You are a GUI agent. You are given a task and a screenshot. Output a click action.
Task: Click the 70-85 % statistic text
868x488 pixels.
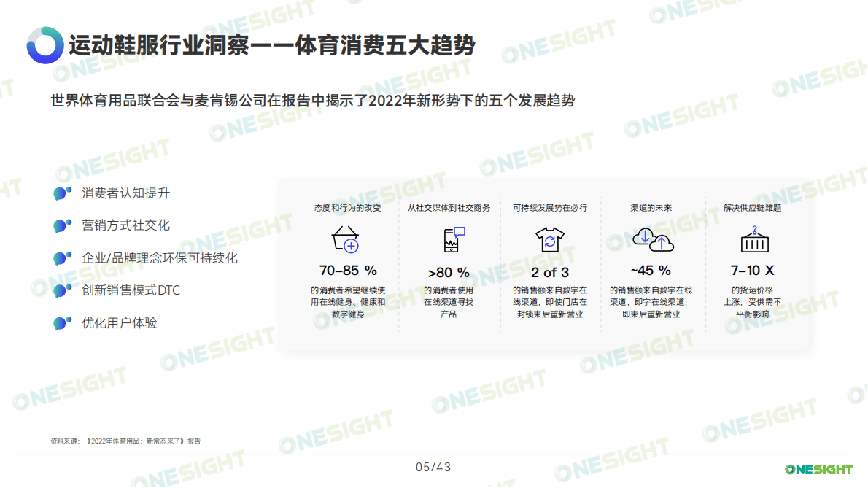coord(346,271)
